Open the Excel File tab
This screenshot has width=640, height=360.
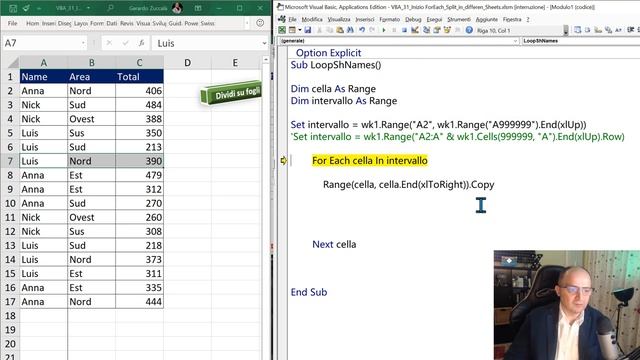tap(13, 23)
